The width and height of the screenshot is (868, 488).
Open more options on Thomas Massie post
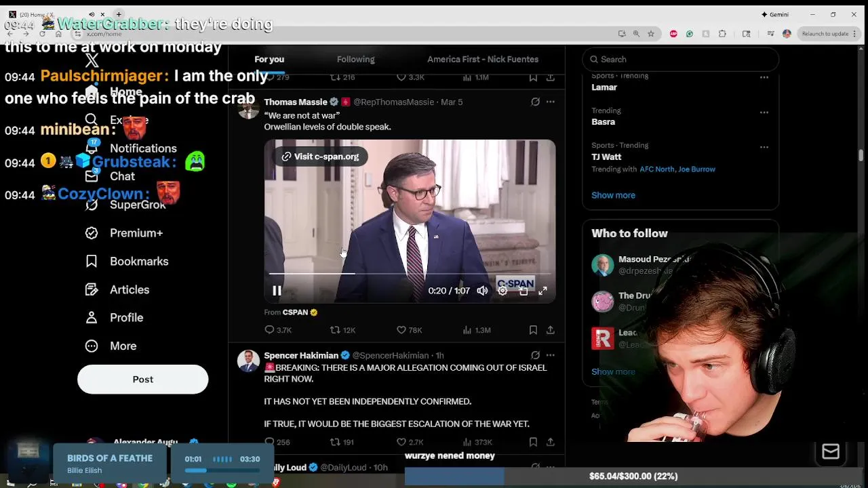pos(551,102)
